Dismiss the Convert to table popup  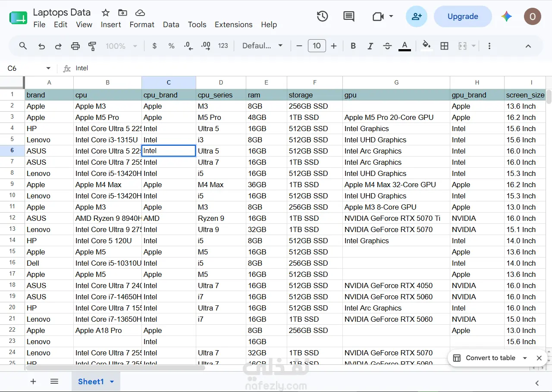pos(539,358)
